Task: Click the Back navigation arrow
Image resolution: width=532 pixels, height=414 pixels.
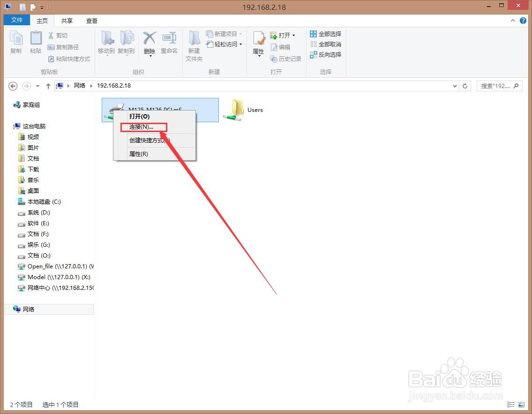Action: (x=13, y=86)
